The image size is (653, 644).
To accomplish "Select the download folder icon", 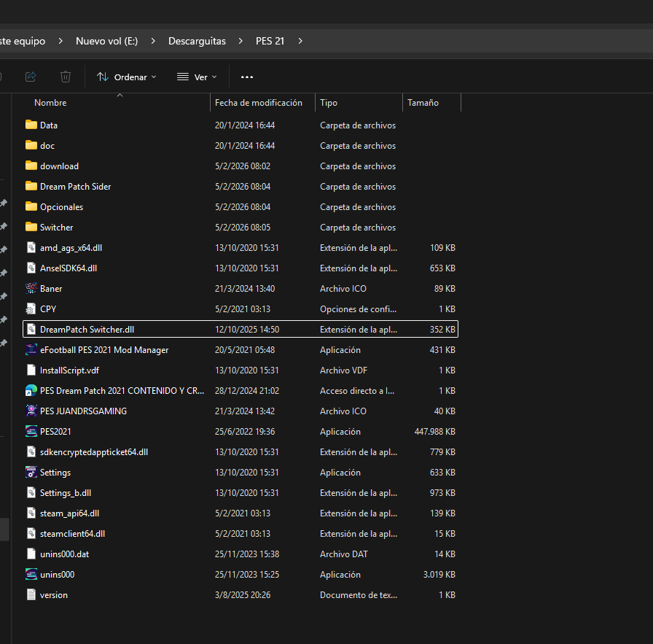I will [x=31, y=166].
